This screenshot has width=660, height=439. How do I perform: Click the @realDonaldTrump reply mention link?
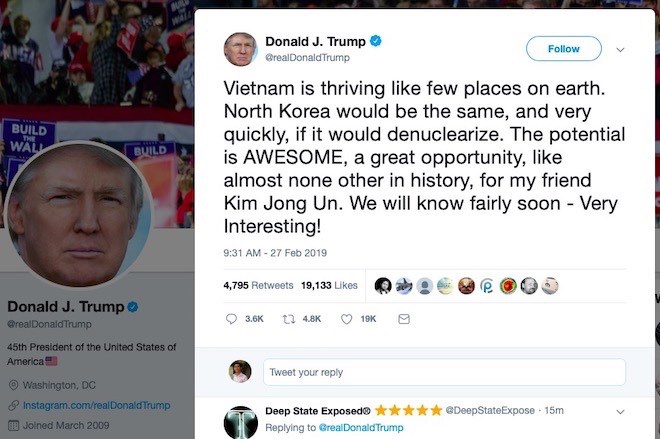pos(361,428)
